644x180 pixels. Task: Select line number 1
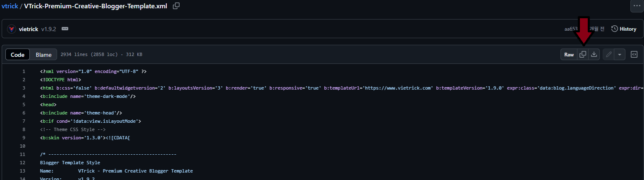click(24, 71)
